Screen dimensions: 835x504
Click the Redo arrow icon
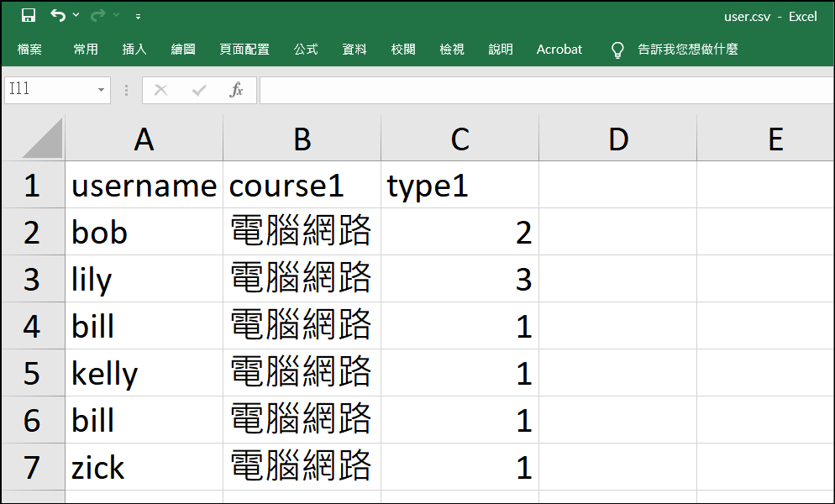point(97,15)
